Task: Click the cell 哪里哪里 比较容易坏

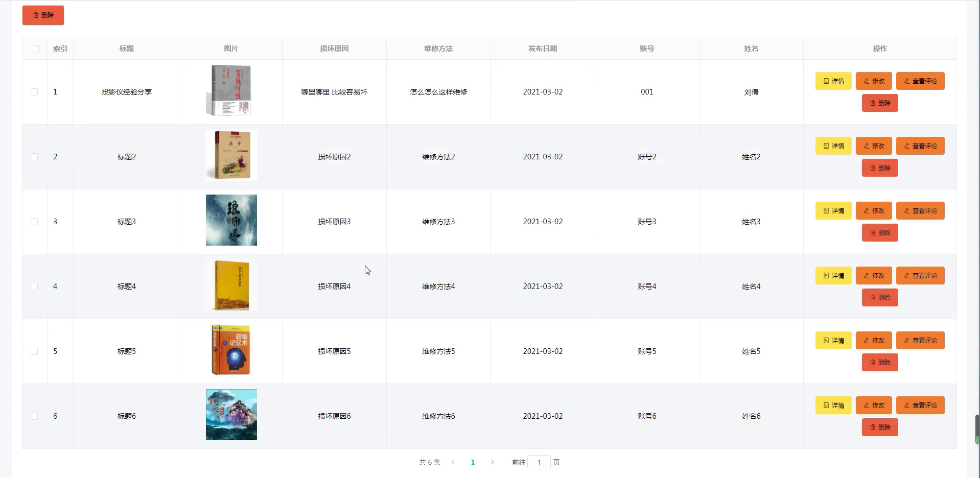Action: [x=334, y=92]
